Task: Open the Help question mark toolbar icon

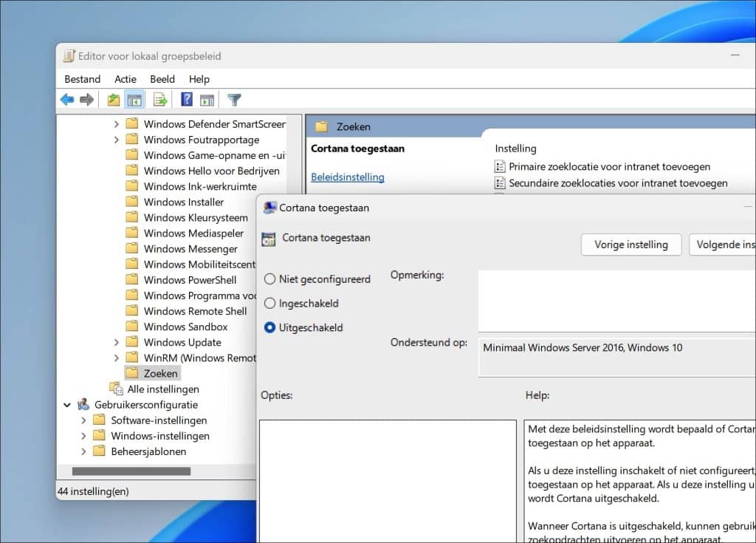Action: click(187, 100)
